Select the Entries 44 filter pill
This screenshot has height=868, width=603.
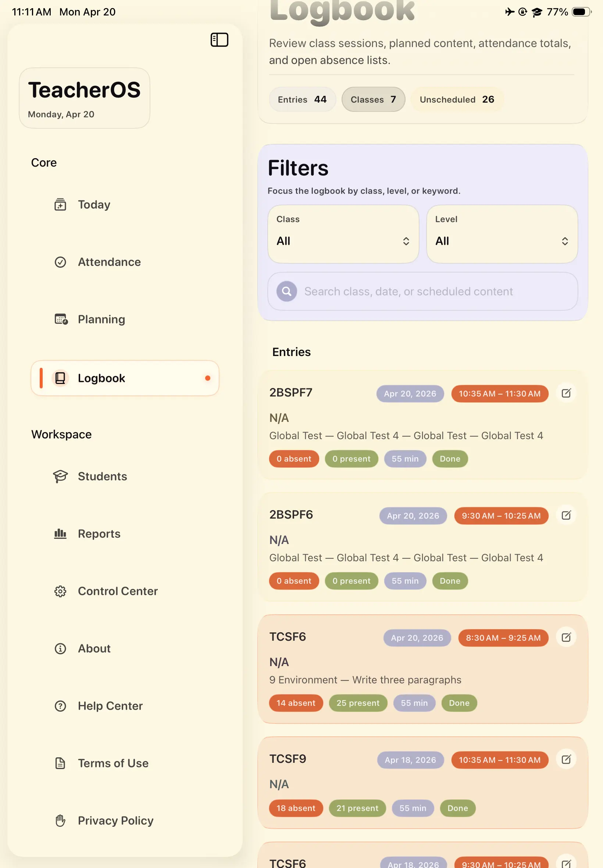(302, 99)
